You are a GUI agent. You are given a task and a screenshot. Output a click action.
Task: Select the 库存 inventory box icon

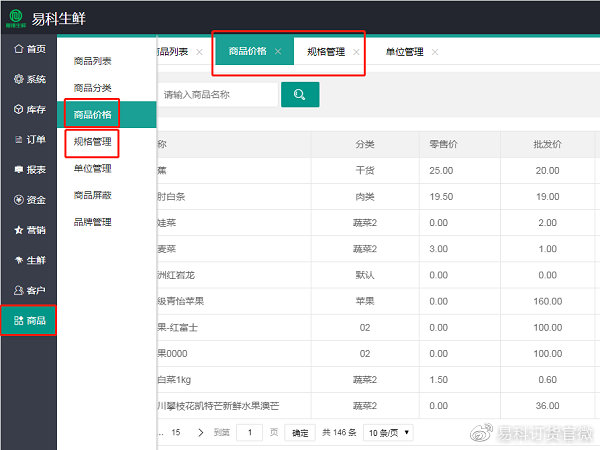click(x=19, y=109)
